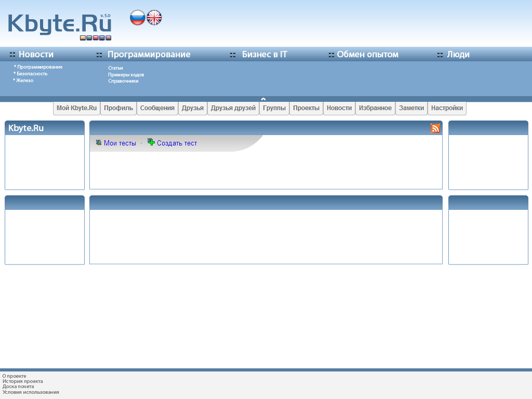
Task: Open the RSS feed icon
Action: (x=435, y=128)
